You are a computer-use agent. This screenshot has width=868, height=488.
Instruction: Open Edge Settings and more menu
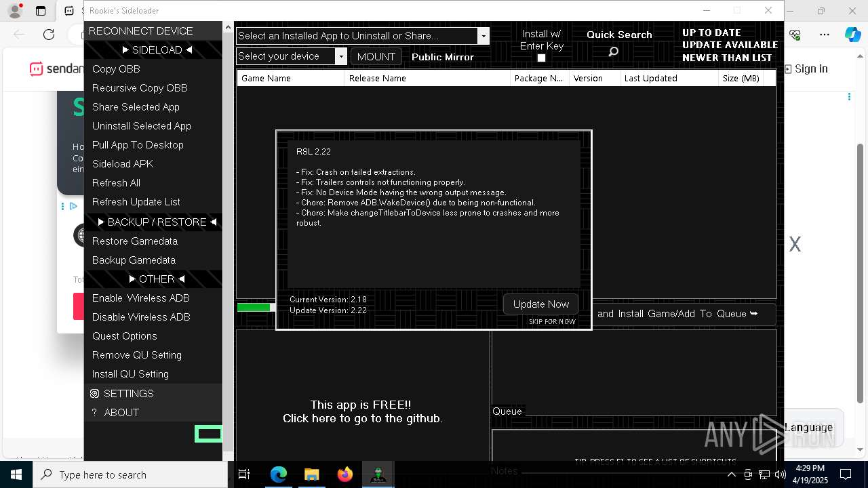coord(825,35)
